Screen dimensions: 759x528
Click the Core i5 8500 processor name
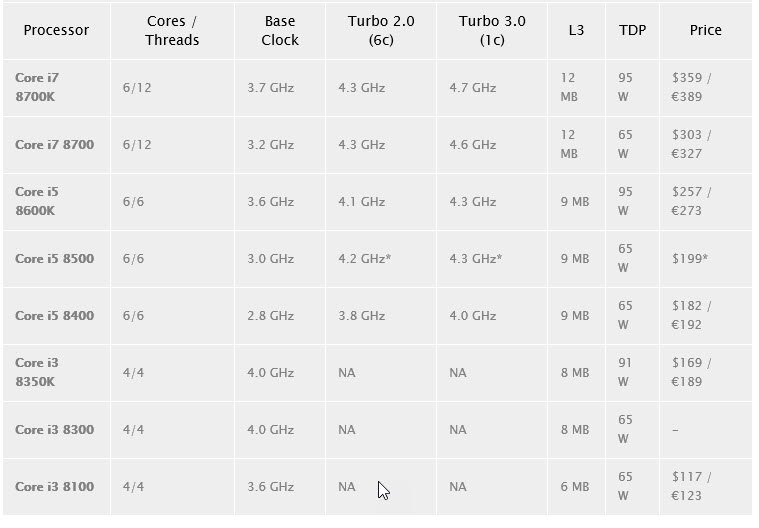[x=54, y=258]
